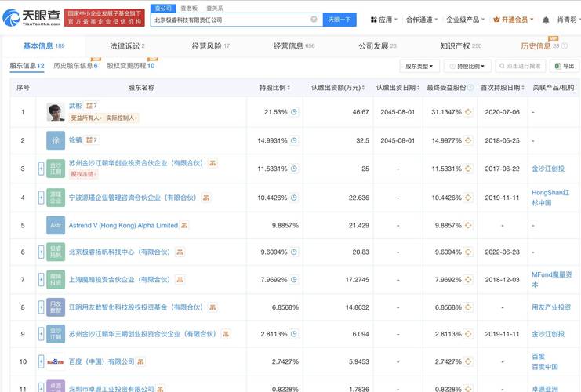
Task: Click equity structure icon next to 武彬
Action: tap(92, 106)
